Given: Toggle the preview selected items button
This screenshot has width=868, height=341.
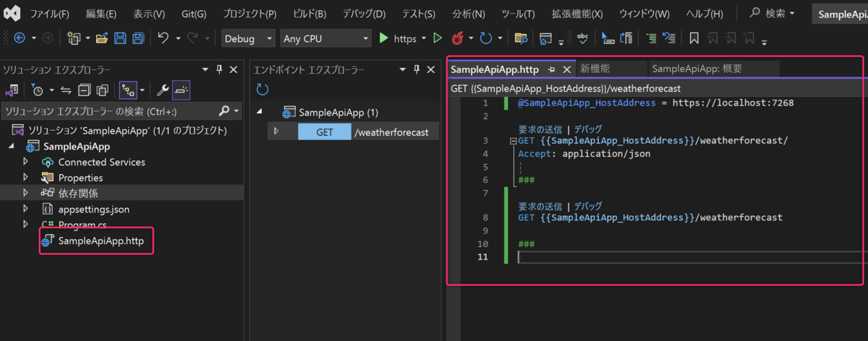Looking at the screenshot, I should point(182,90).
